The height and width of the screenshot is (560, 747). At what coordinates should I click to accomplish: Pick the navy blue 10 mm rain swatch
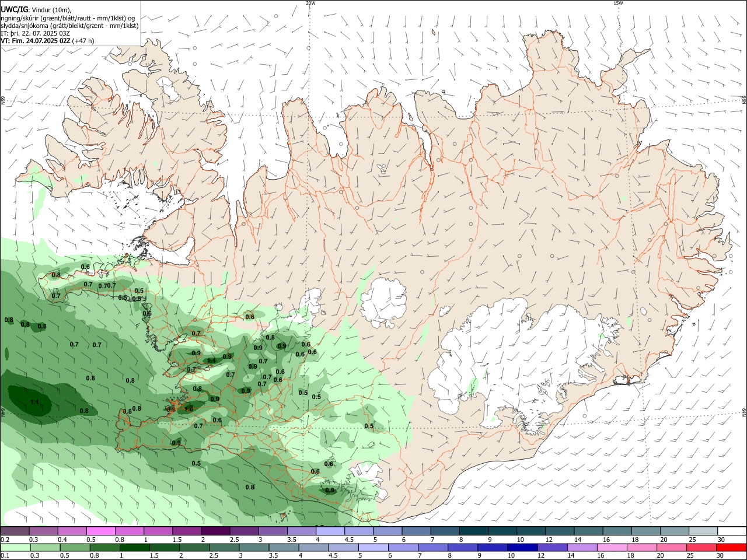coord(522,547)
